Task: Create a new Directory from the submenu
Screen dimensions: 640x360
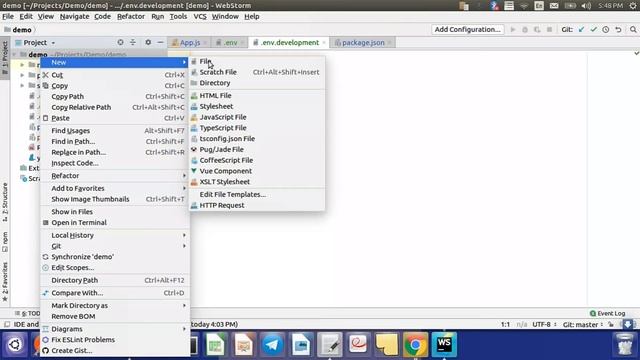Action: click(257, 83)
